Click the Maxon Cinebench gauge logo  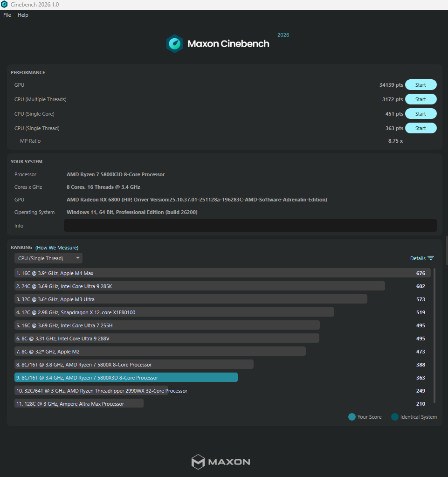click(174, 43)
